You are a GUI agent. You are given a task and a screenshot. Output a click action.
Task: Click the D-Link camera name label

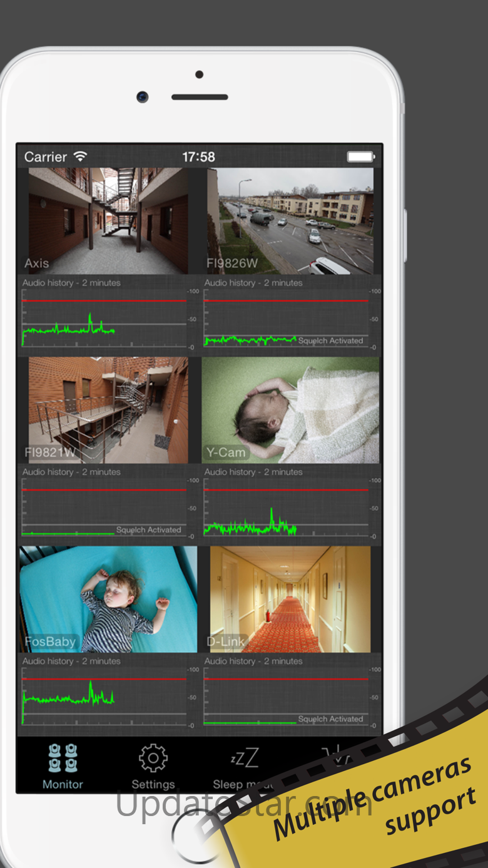click(226, 642)
